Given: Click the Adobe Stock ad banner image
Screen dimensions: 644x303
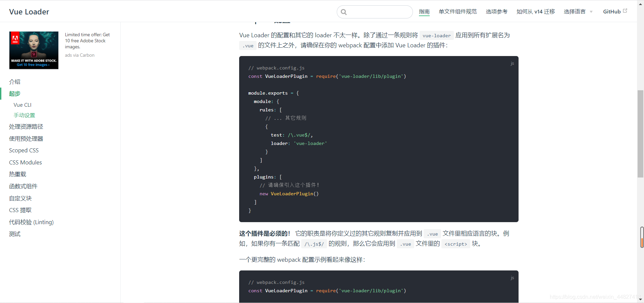Looking at the screenshot, I should click(34, 50).
